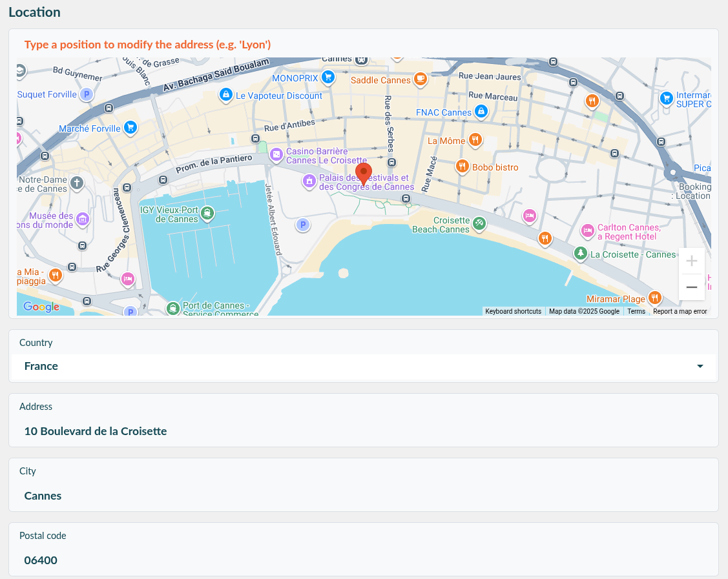Select the Casino Barrière dice icon
Image resolution: width=728 pixels, height=579 pixels.
pos(276,154)
